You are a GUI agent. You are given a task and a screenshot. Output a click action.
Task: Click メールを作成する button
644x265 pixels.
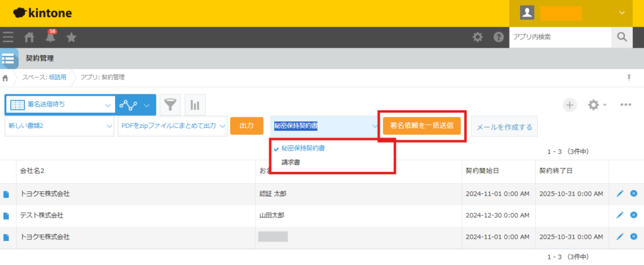(504, 127)
